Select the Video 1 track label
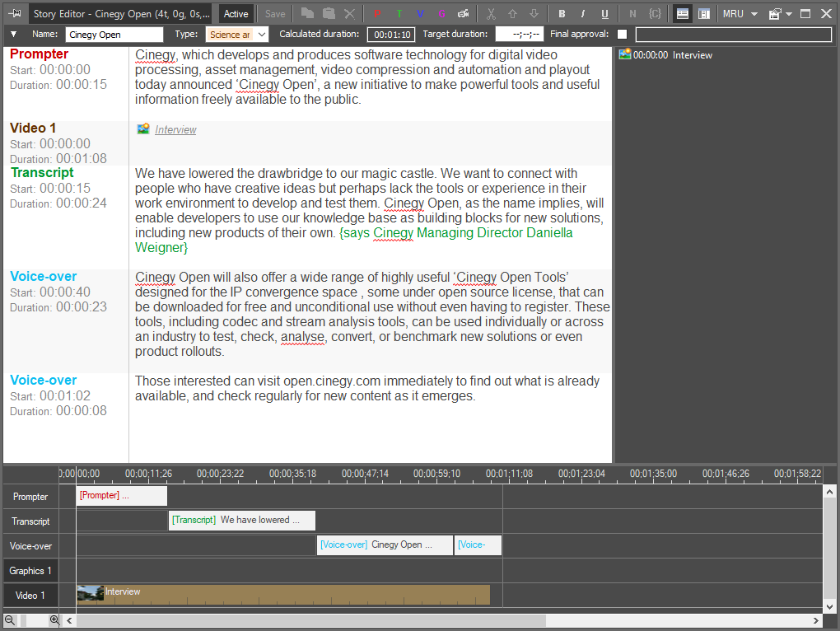The height and width of the screenshot is (631, 840). (30, 595)
